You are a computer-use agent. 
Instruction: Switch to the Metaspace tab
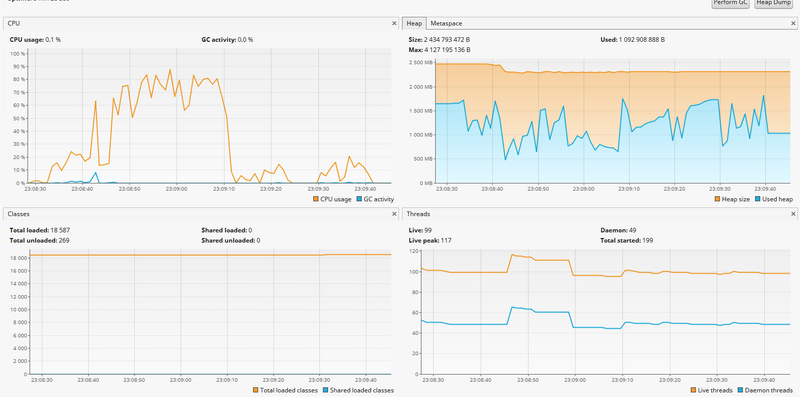446,23
